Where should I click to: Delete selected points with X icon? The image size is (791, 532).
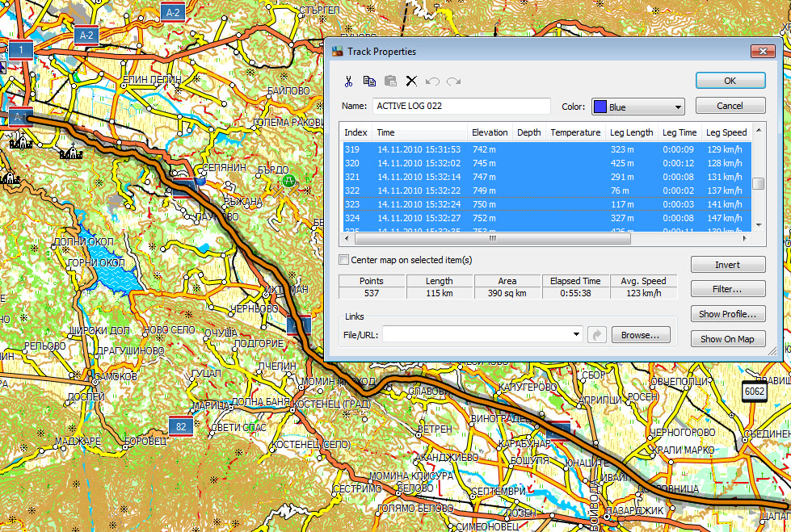(x=411, y=81)
